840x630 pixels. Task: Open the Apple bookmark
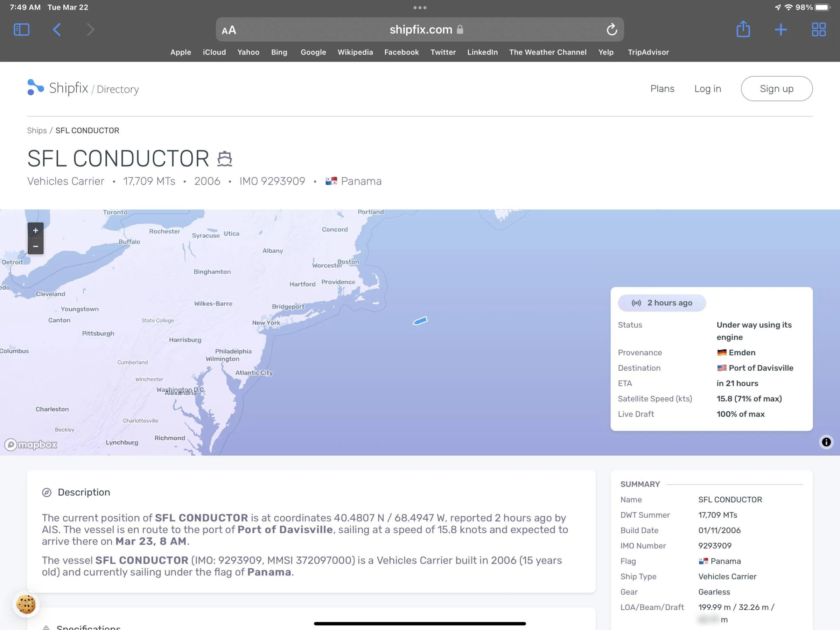tap(181, 52)
